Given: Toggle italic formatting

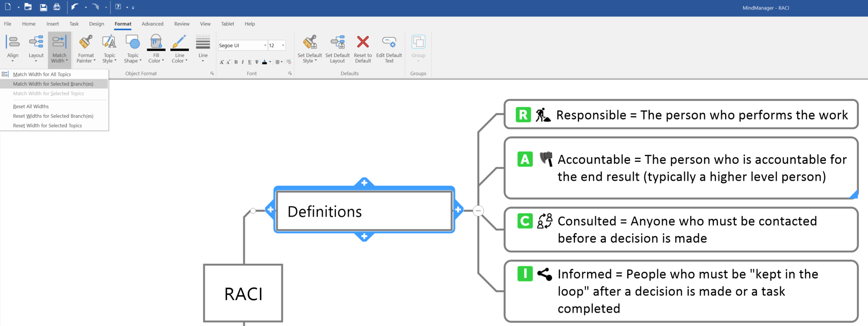Looking at the screenshot, I should click(x=243, y=62).
